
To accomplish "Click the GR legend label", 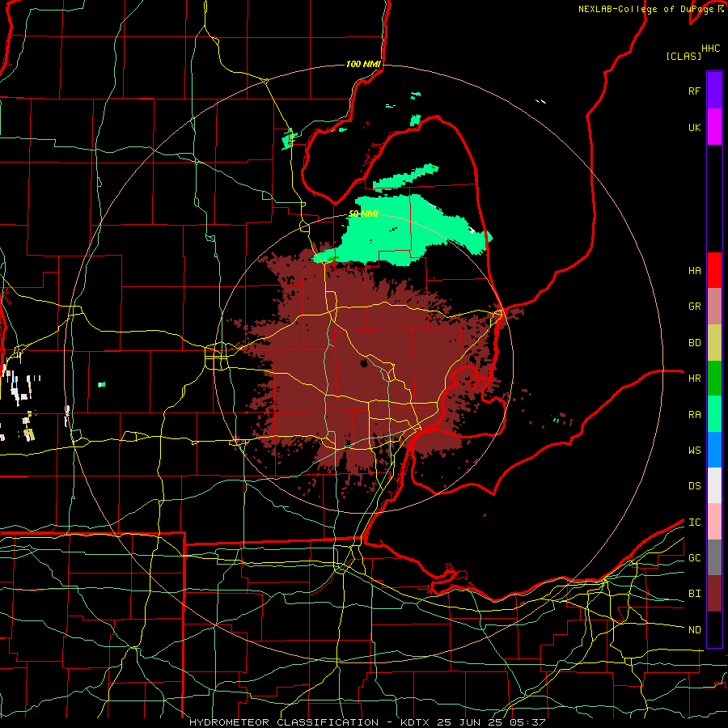I will click(694, 307).
